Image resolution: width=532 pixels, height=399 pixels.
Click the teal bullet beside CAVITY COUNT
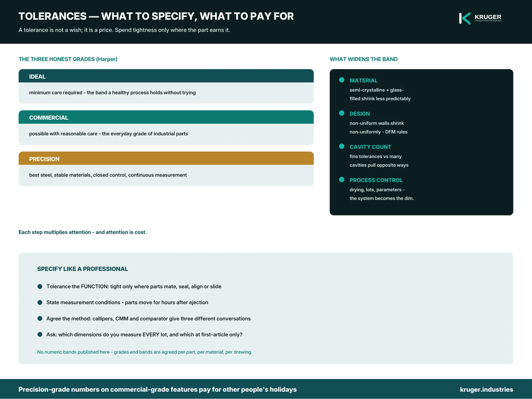[x=342, y=146]
